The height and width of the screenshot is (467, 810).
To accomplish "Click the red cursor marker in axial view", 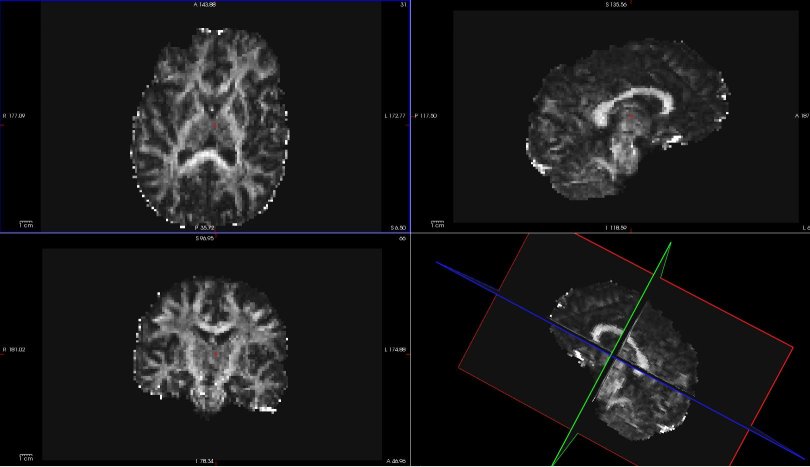I will tap(215, 124).
